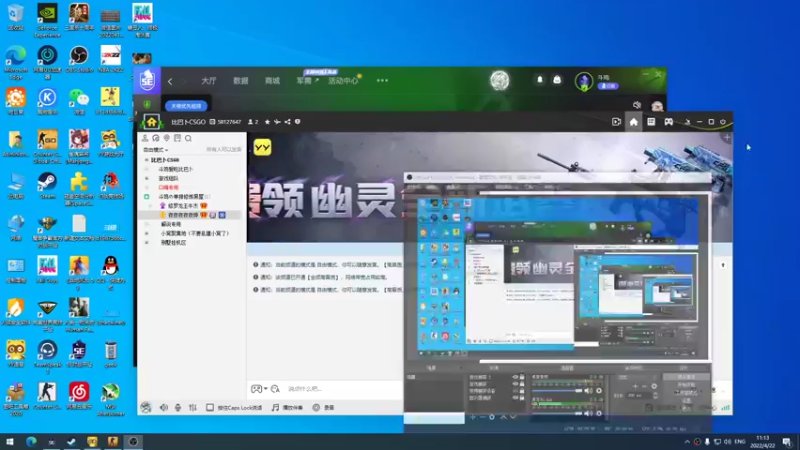Screen dimensions: 800x450
Task: Click the chat text formatting icon
Action: (x=275, y=389)
